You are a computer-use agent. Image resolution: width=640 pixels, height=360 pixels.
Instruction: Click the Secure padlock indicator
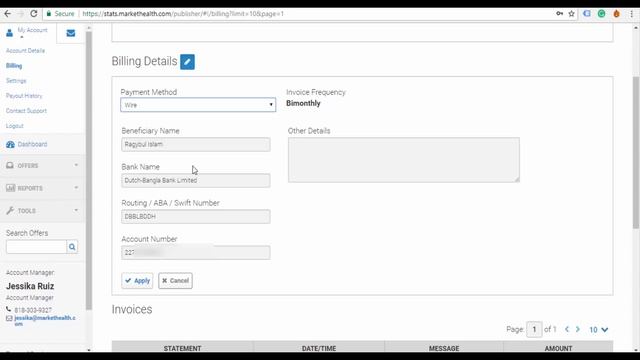click(x=60, y=13)
